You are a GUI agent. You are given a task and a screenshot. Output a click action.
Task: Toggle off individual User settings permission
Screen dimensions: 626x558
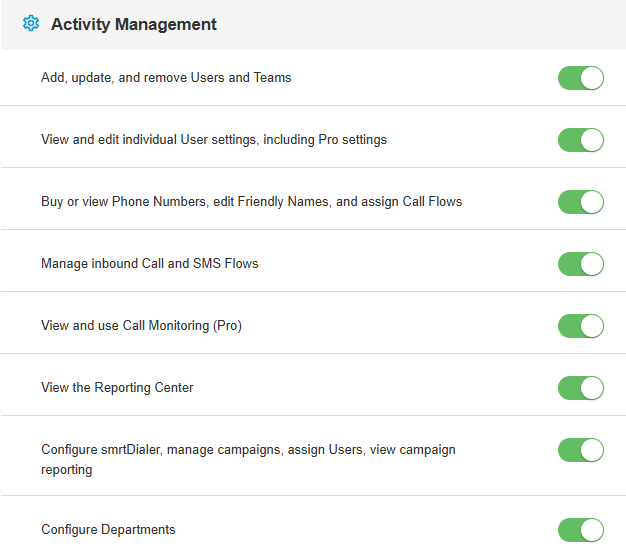[x=581, y=140]
